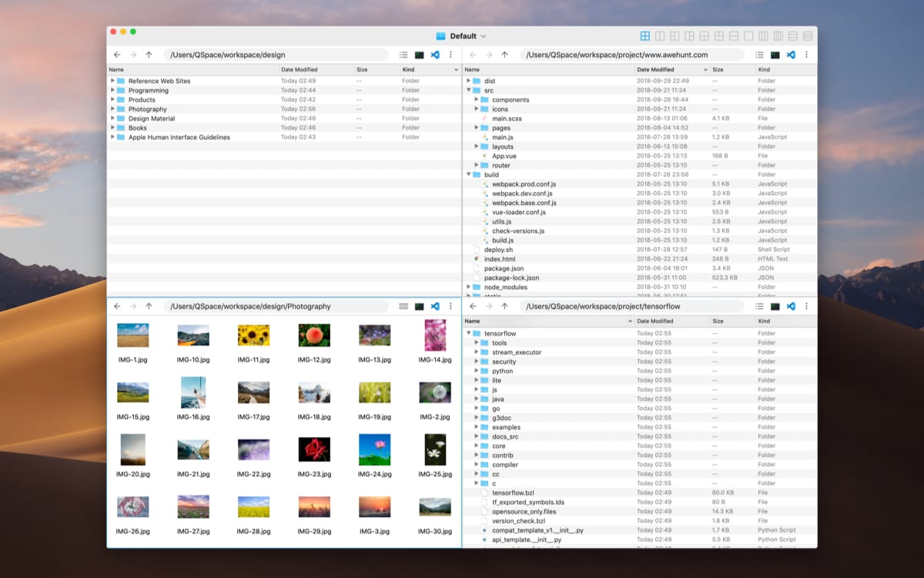This screenshot has height=578, width=924.
Task: Change view mode in tensorflow pane
Action: (759, 306)
